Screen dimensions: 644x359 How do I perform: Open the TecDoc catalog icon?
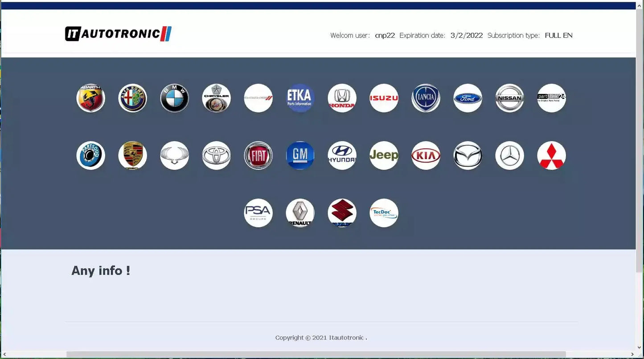(x=384, y=213)
